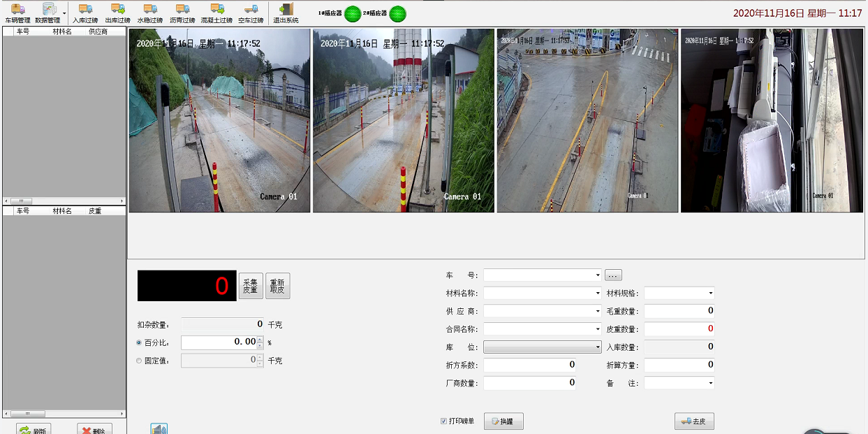Select the 固定值 radio button

(x=140, y=361)
